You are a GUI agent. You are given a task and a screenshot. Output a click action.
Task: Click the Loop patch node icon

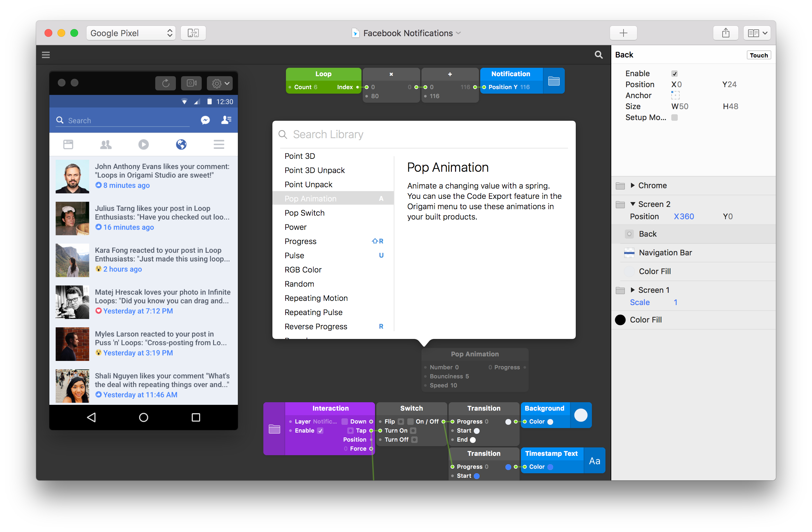[323, 74]
